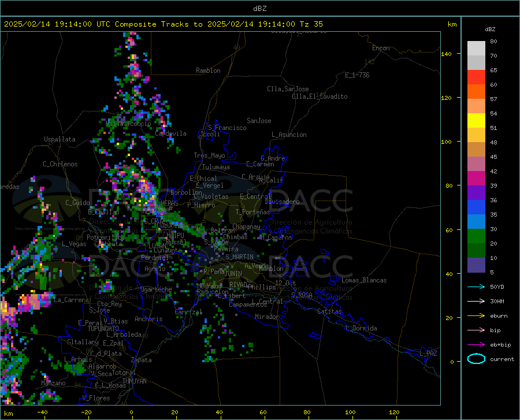Click the SanJose map label
This screenshot has height=420, width=520.
click(259, 121)
